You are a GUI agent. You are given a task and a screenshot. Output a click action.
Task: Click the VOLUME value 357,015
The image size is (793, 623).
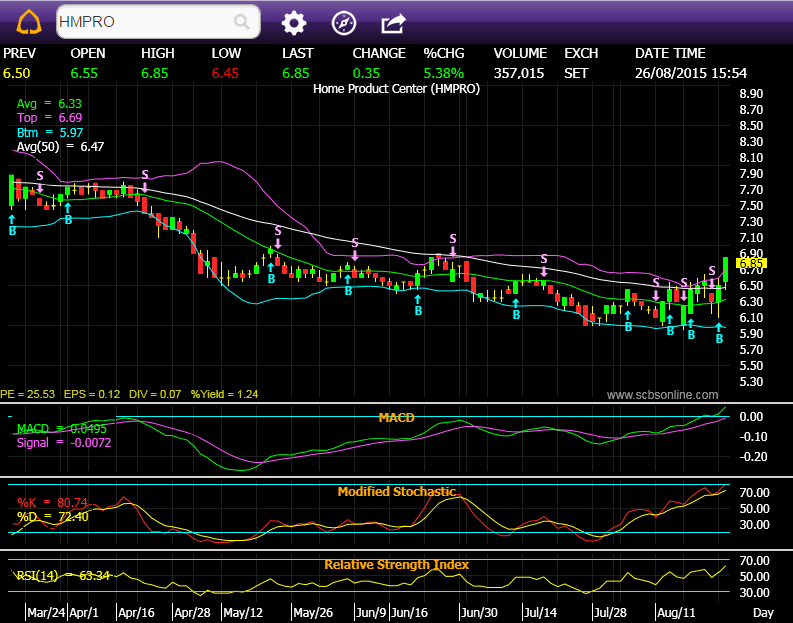[x=519, y=73]
